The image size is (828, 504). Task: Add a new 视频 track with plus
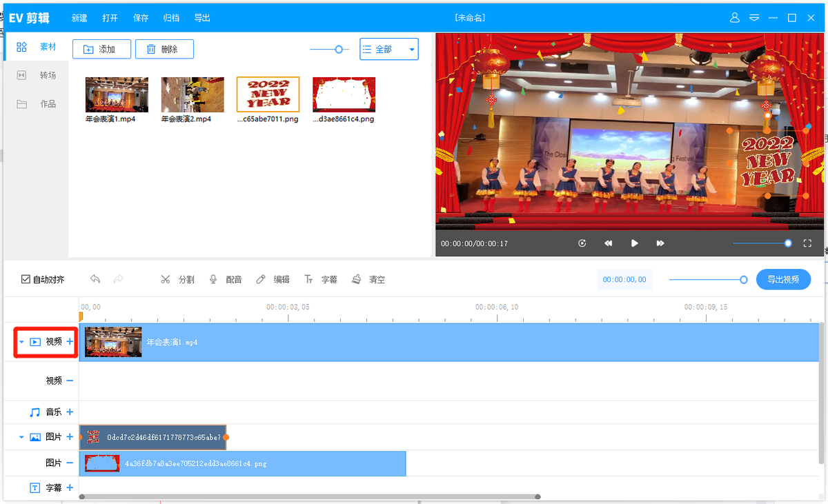70,341
